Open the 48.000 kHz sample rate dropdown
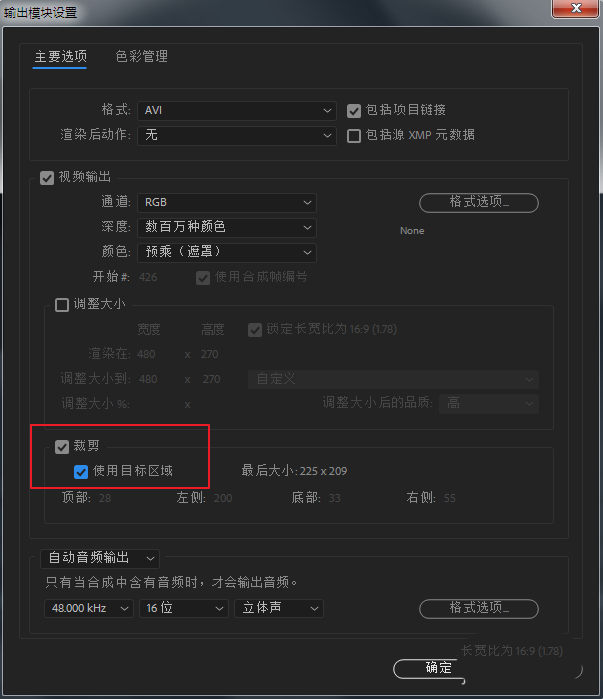603x699 pixels. pos(89,608)
